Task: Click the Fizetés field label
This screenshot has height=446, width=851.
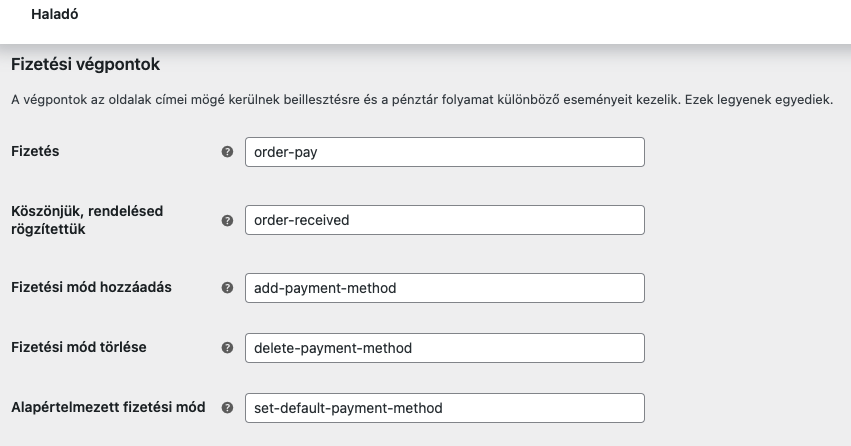Action: [x=35, y=152]
